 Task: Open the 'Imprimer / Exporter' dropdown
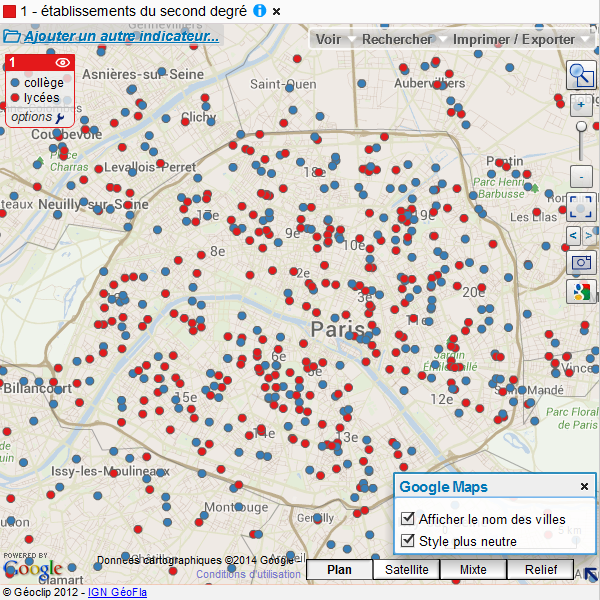pos(520,39)
